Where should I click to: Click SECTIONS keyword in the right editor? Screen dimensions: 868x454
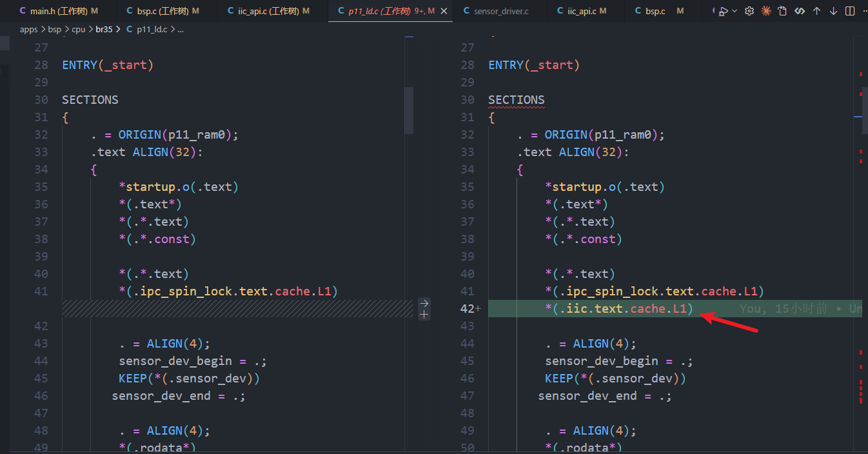[517, 100]
